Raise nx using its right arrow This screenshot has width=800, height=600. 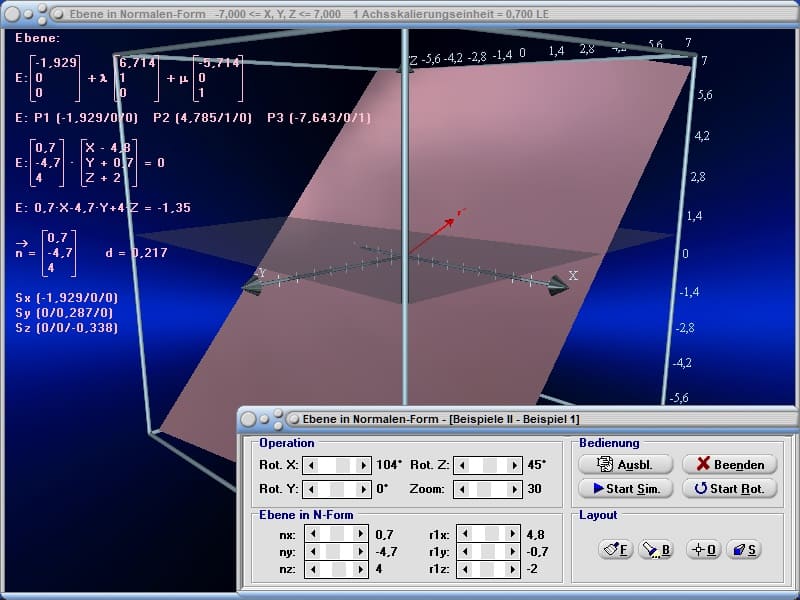[x=360, y=534]
